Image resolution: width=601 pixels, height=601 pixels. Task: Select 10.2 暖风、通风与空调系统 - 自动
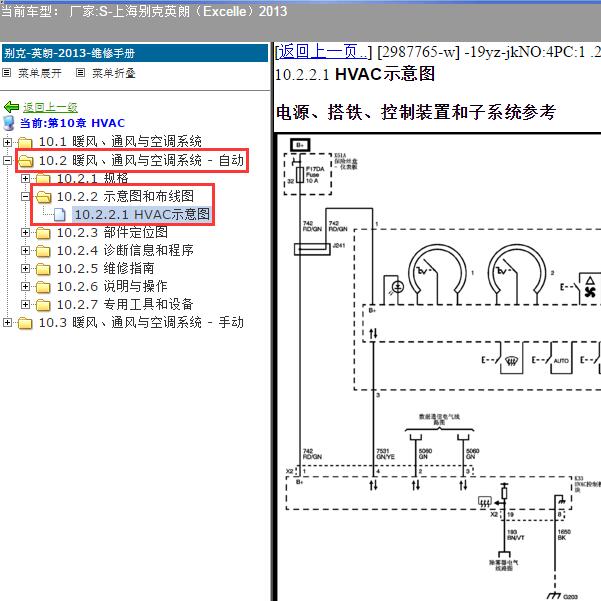tap(141, 160)
